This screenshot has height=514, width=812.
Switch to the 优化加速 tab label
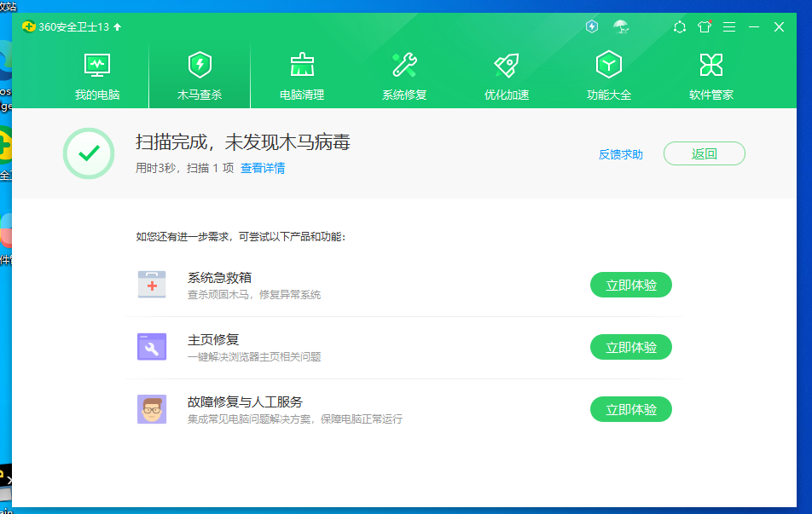click(x=507, y=95)
